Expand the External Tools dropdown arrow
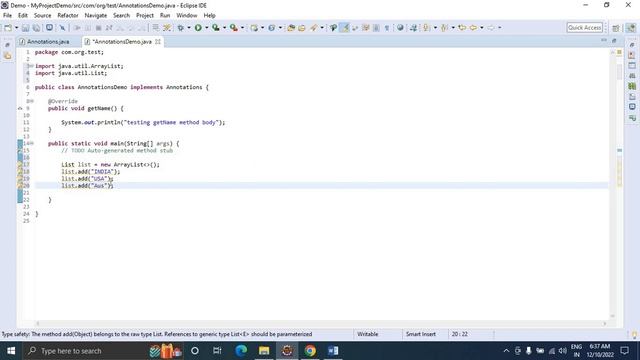Image resolution: width=640 pixels, height=360 pixels. pyautogui.click(x=242, y=28)
